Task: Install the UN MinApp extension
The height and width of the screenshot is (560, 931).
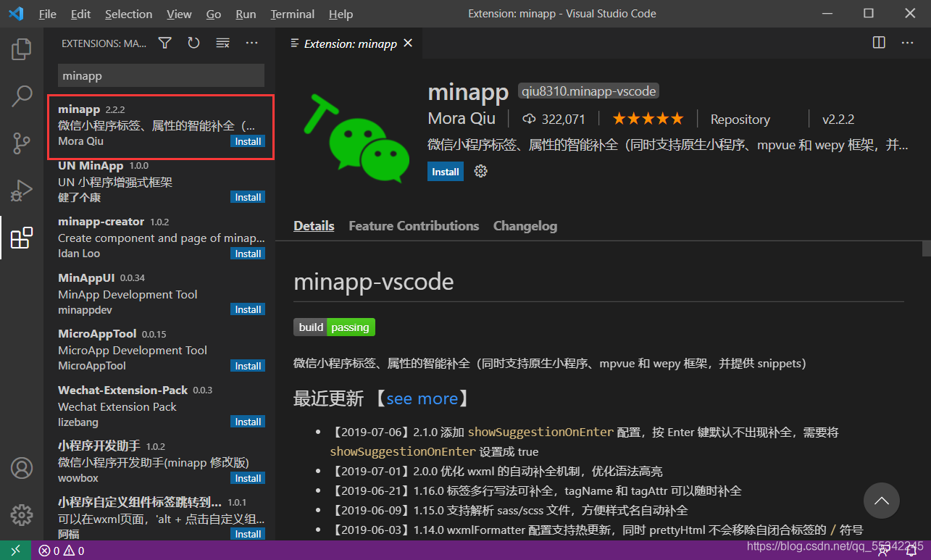Action: click(x=248, y=197)
